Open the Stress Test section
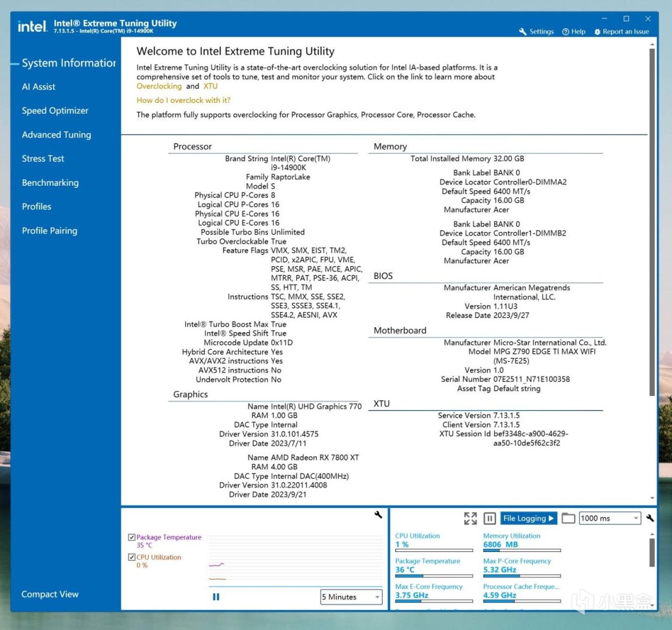The image size is (672, 630). [43, 158]
